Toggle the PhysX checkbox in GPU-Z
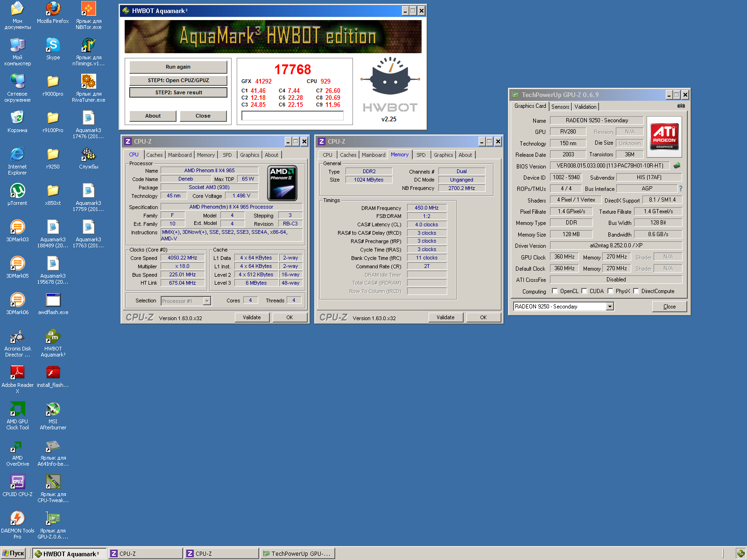The width and height of the screenshot is (747, 560). pos(610,291)
